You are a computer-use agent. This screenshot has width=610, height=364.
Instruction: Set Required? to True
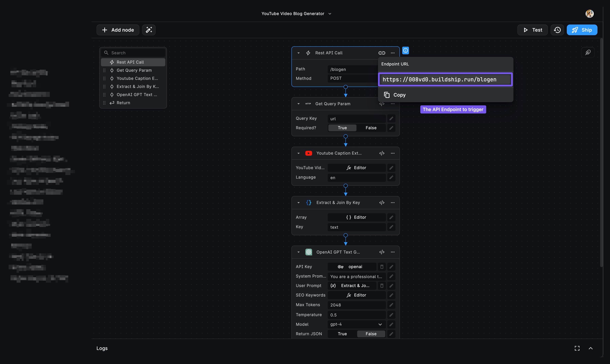(342, 128)
